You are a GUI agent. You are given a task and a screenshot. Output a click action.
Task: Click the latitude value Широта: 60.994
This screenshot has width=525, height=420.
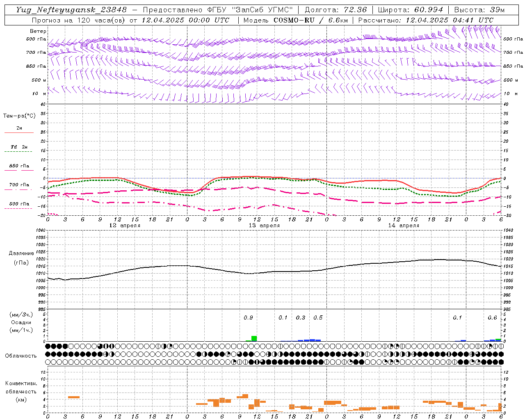tap(411, 10)
